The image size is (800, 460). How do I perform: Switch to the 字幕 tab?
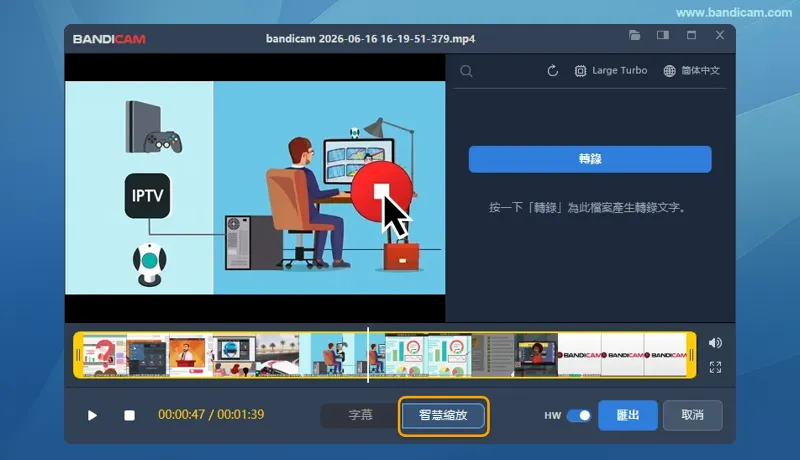coord(360,415)
